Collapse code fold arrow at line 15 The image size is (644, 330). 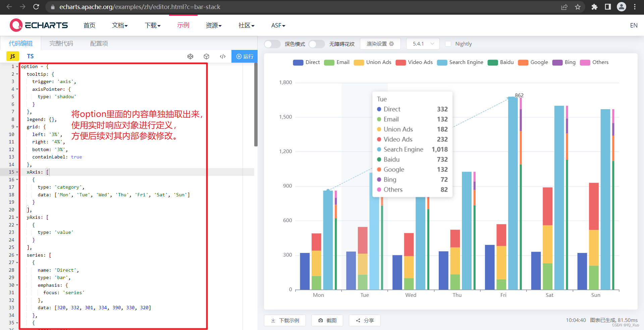[17, 172]
